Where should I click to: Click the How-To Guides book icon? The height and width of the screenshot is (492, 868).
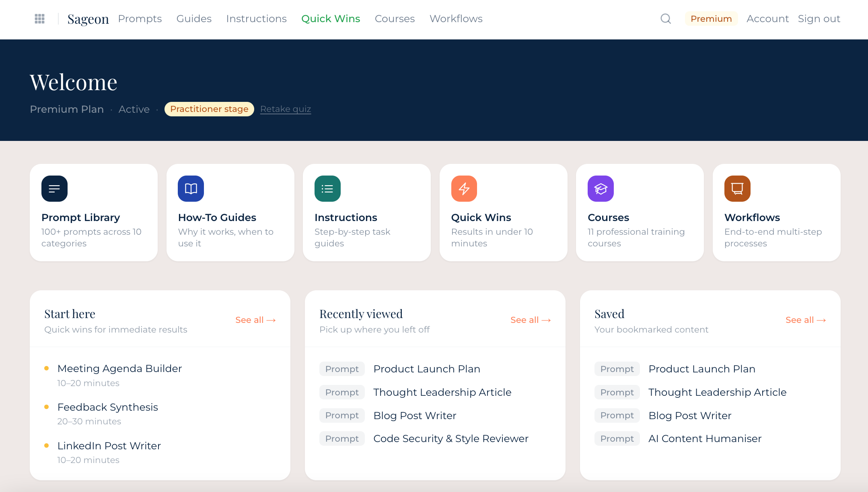(x=191, y=188)
